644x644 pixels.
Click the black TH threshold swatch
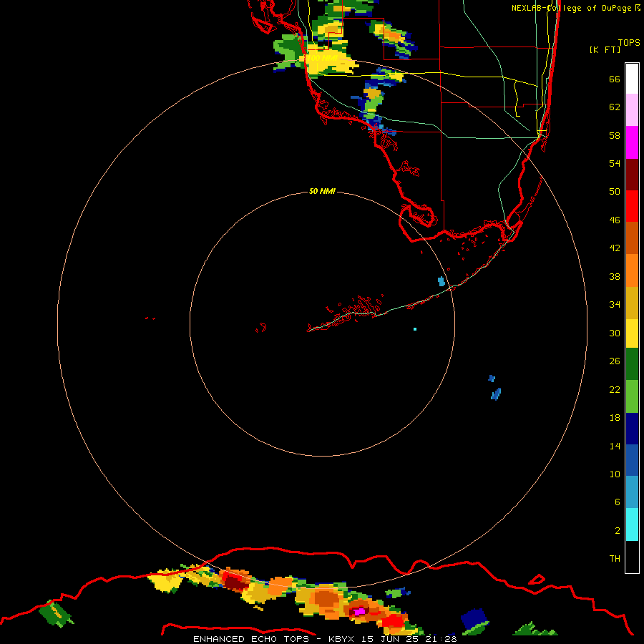[632, 557]
